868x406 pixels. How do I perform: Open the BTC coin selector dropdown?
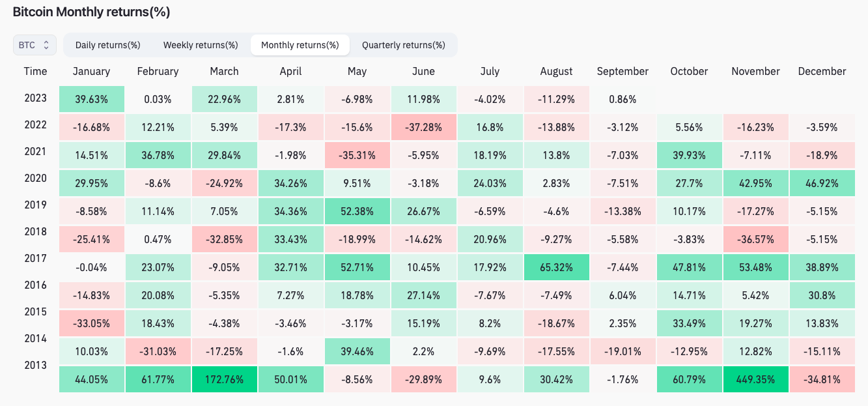(35, 45)
